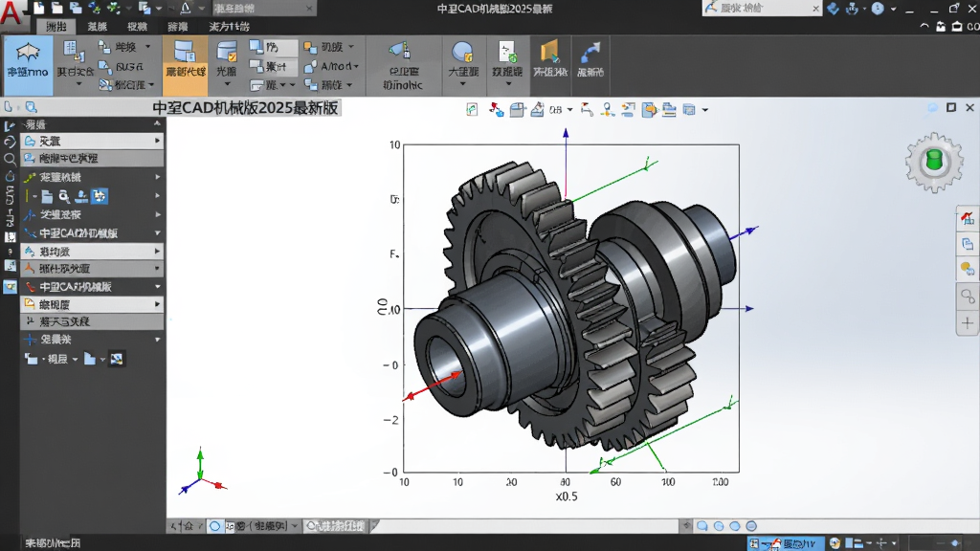Click the golden open-door ribbon icon
This screenshot has height=551, width=980.
[550, 52]
